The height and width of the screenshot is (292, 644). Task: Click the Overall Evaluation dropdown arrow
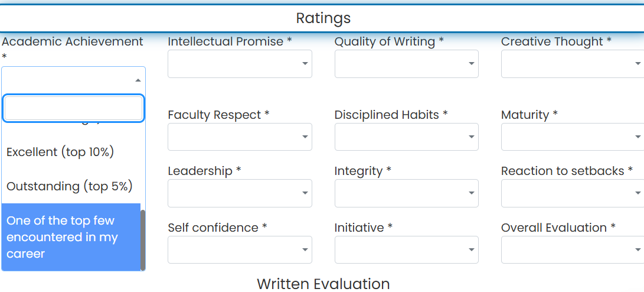coord(638,249)
